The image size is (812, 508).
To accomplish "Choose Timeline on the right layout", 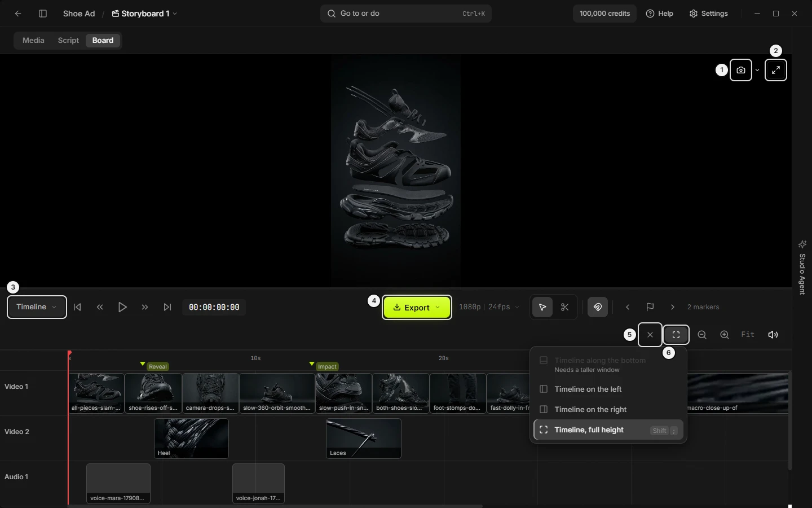I will click(x=608, y=410).
